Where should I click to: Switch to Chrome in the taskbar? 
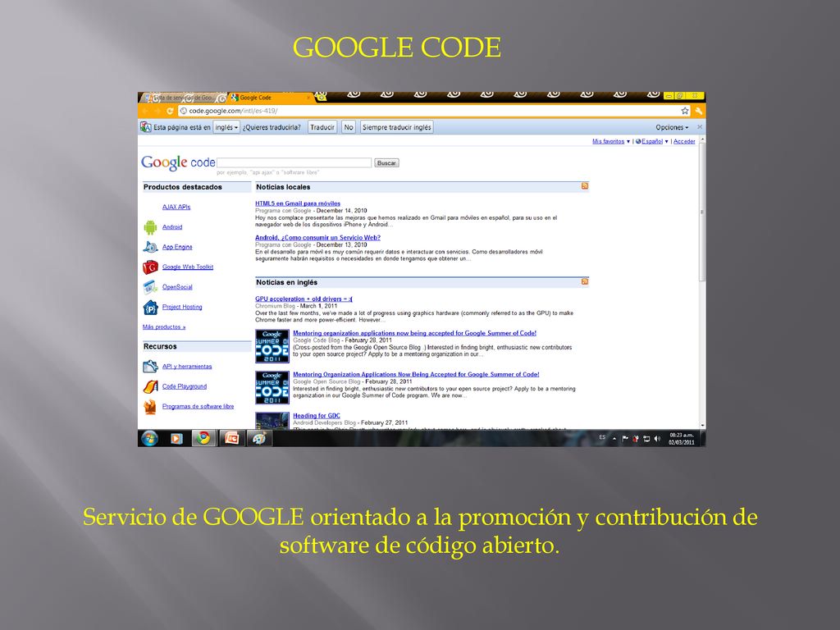203,439
